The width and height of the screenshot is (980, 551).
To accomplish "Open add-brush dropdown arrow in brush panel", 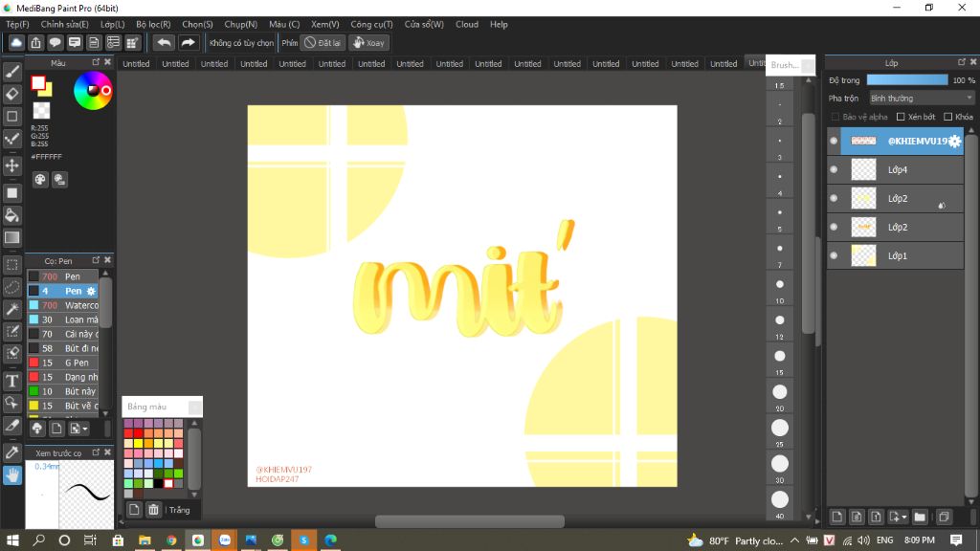I will pos(85,429).
